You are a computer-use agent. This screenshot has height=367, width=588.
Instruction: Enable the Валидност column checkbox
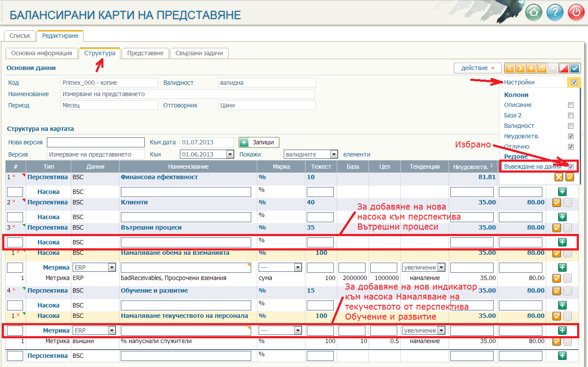coord(571,126)
